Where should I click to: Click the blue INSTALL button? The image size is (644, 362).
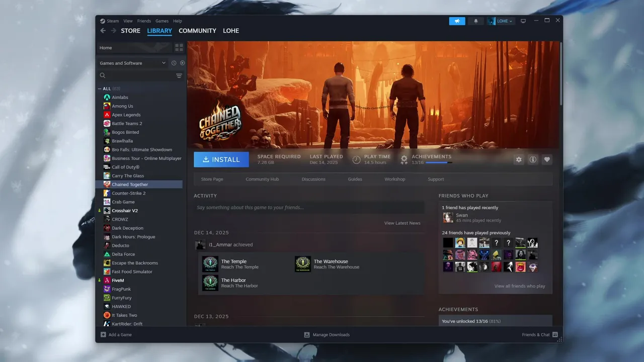(221, 159)
